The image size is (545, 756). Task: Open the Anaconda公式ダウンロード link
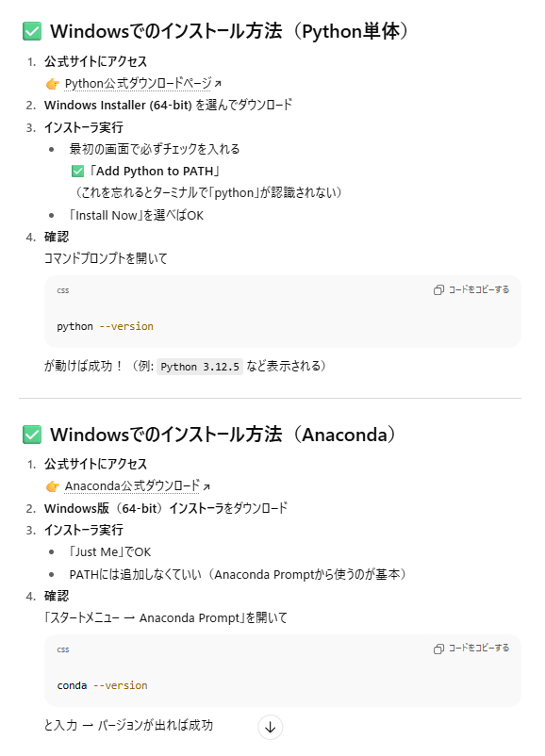132,486
